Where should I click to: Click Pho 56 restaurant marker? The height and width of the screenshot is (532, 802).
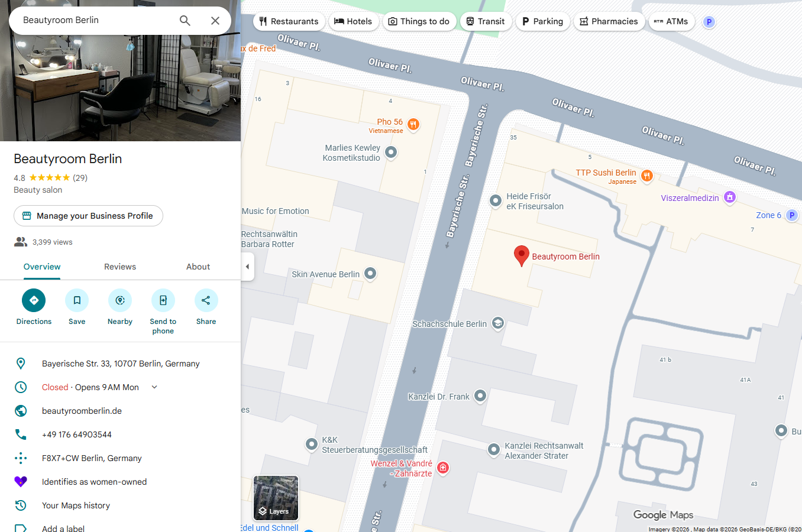tap(413, 124)
